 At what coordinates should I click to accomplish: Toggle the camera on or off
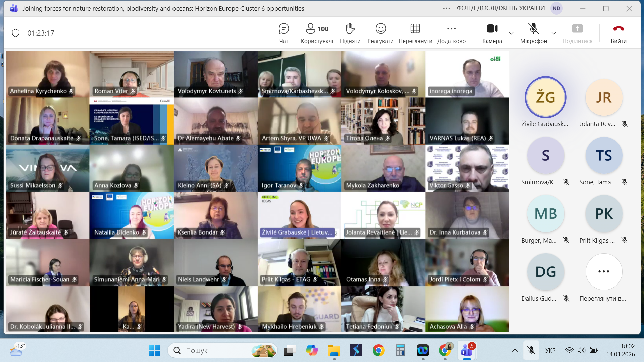point(492,33)
